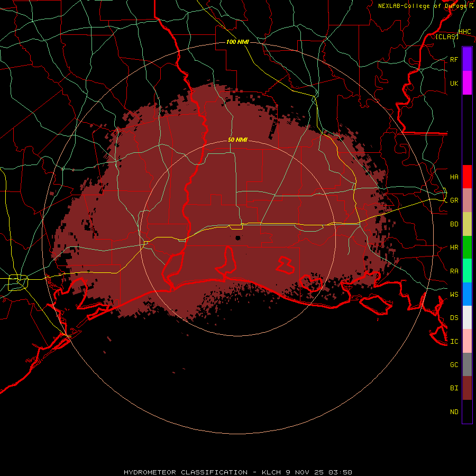
Task: Click the HR green legend swatch
Action: click(467, 248)
